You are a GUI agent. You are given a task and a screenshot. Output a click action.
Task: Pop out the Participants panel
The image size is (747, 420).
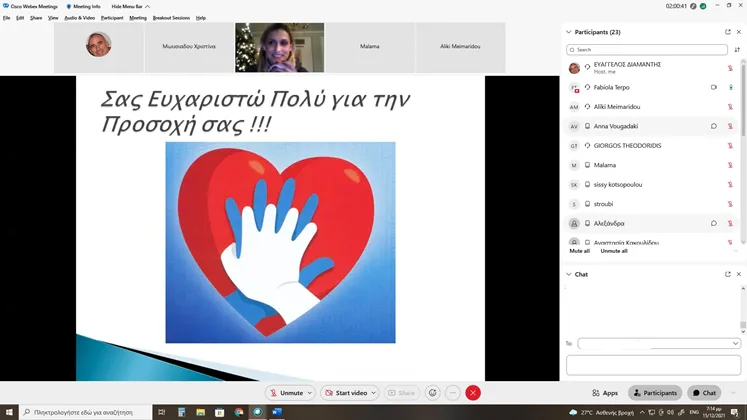[727, 32]
